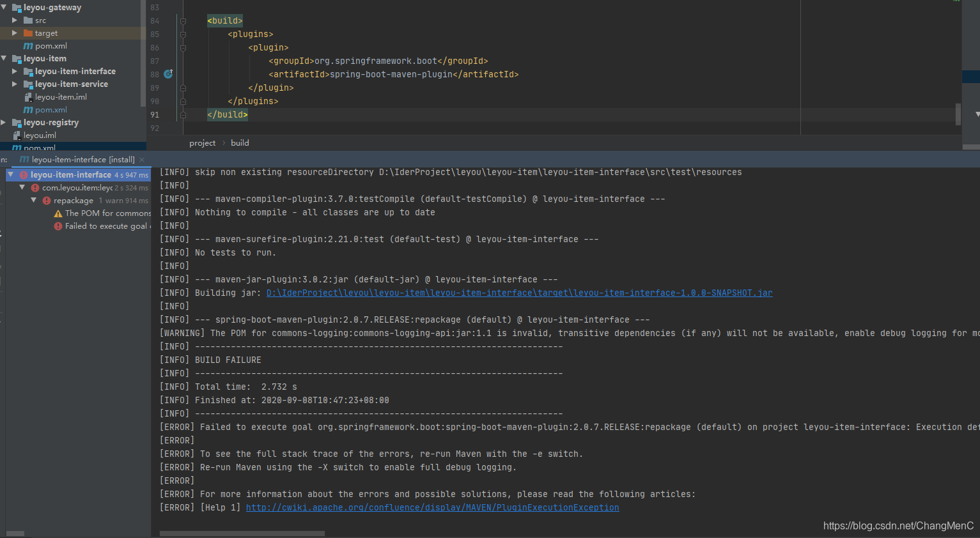This screenshot has width=980, height=538.
Task: Click the leyou-item.iml file icon
Action: point(28,97)
